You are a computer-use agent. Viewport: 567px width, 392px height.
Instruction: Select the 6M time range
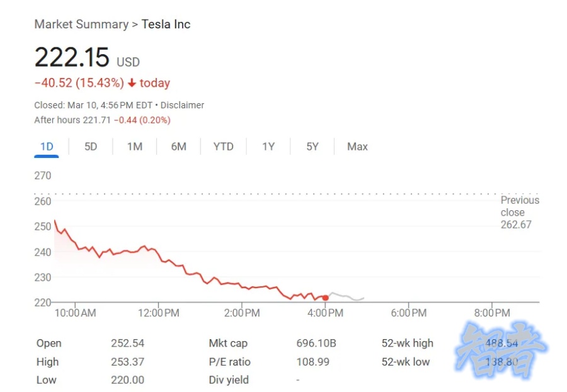[x=178, y=146]
